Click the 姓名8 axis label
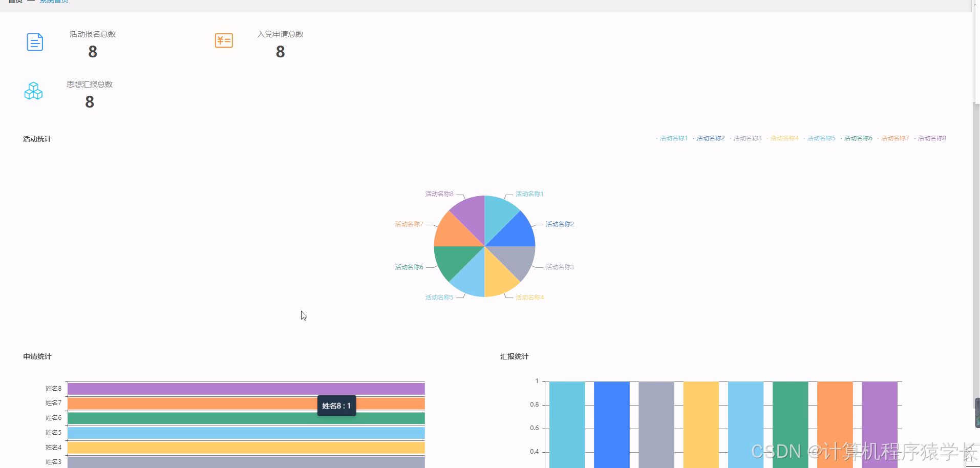The width and height of the screenshot is (980, 468). click(53, 389)
